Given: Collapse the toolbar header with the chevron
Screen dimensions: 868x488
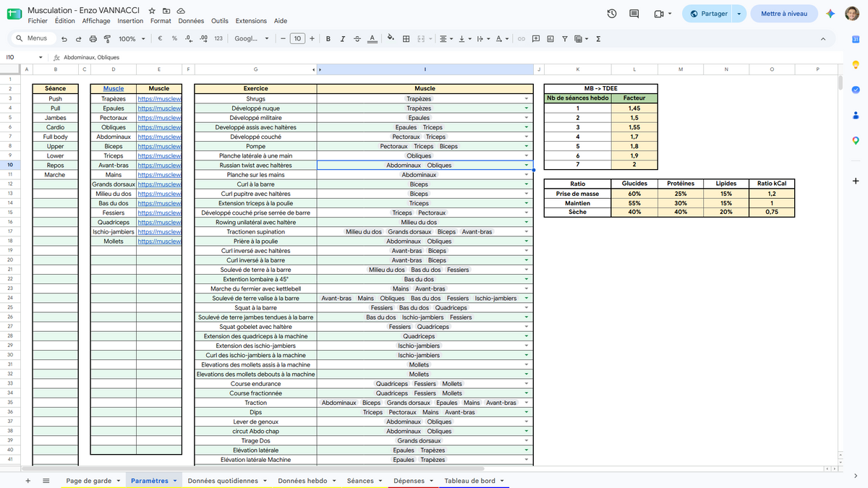Looking at the screenshot, I should 823,39.
